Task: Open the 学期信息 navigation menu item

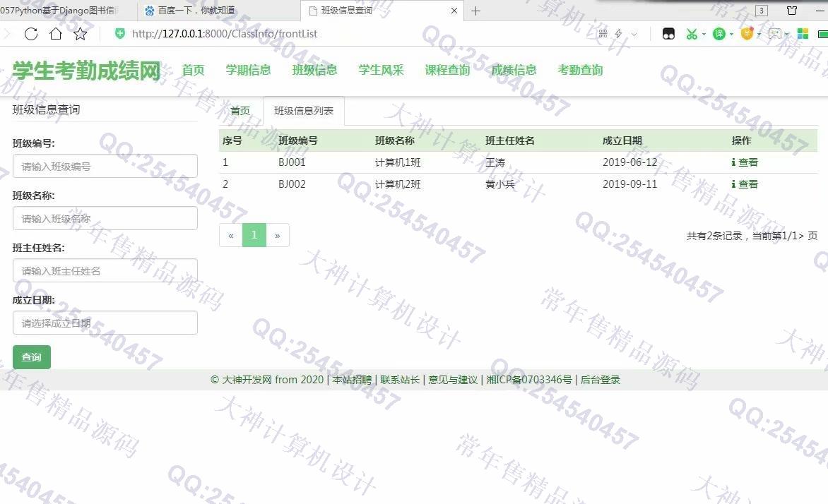Action: tap(248, 70)
